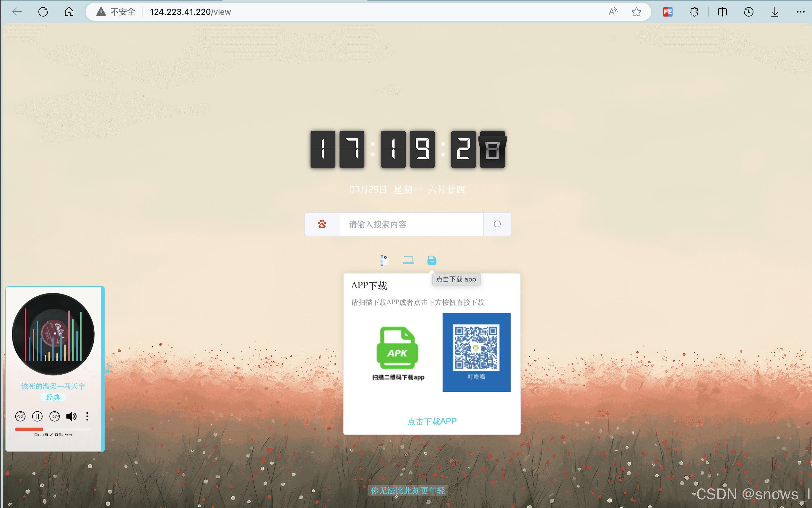The image size is (812, 508).
Task: Open the browser home page icon
Action: pos(69,12)
